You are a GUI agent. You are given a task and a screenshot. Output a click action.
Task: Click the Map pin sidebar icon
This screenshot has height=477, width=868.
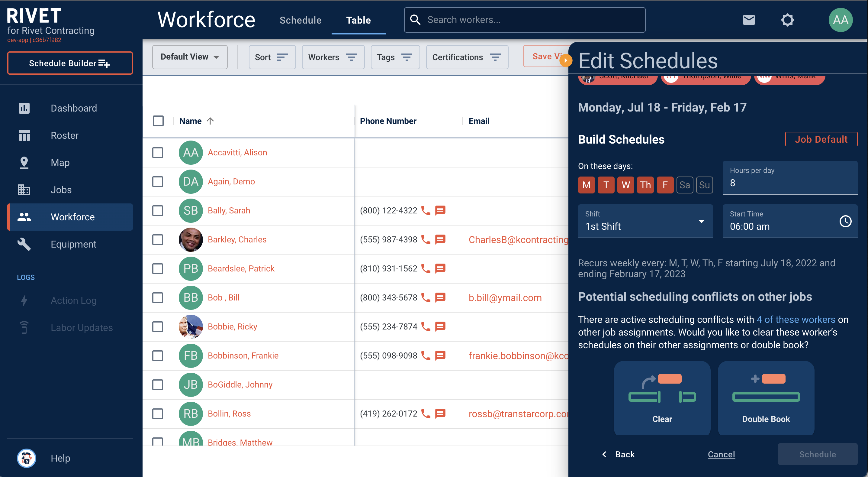click(24, 163)
